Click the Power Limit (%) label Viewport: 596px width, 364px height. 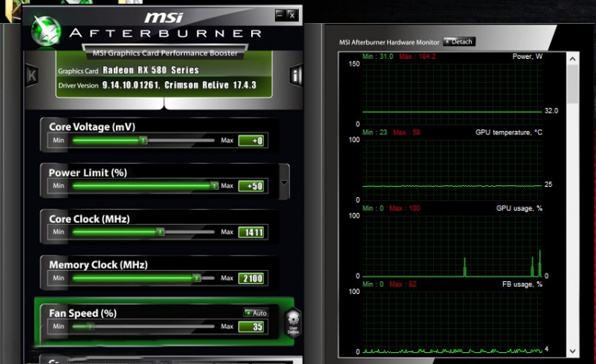click(87, 172)
